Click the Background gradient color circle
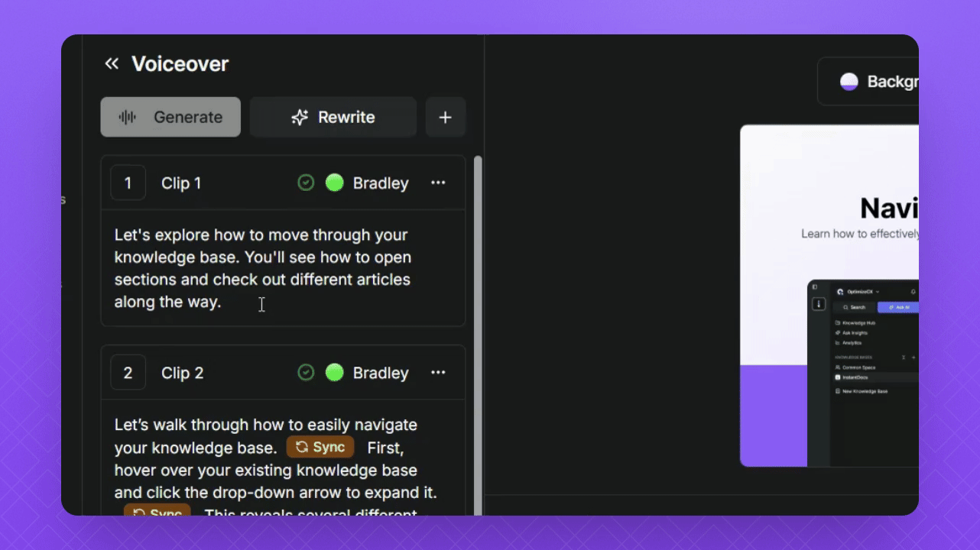This screenshot has width=980, height=550. point(849,82)
